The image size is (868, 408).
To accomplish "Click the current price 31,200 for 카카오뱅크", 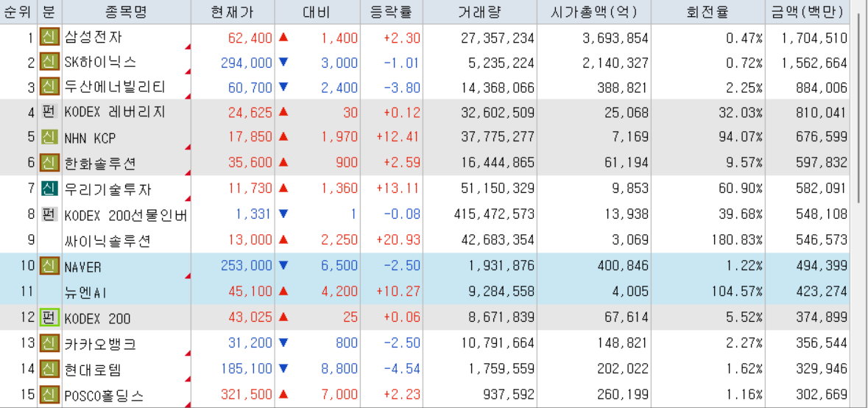I will tap(250, 344).
